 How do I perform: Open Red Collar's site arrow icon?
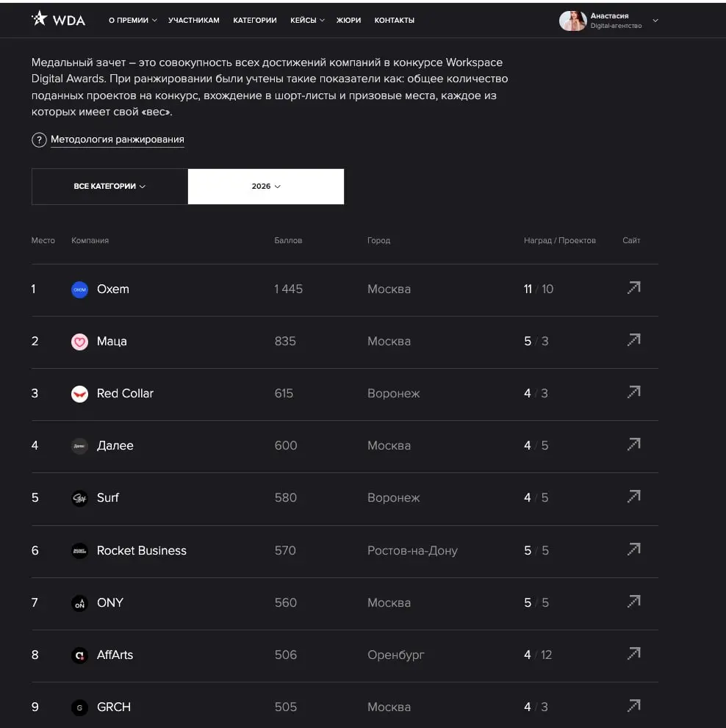(633, 392)
